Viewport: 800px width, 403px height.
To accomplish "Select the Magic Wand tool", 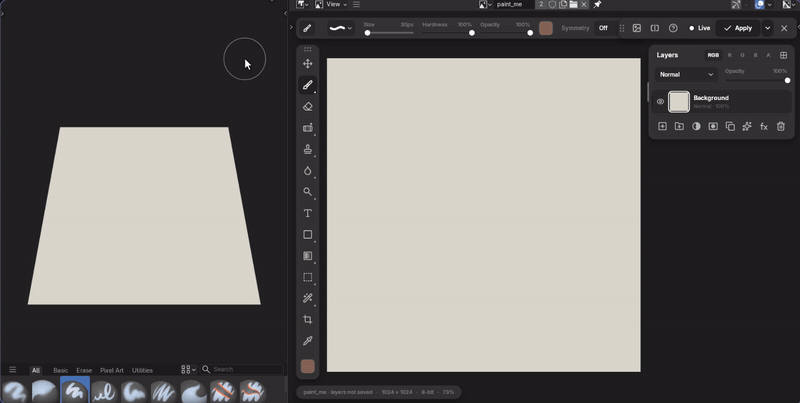I will (x=308, y=298).
